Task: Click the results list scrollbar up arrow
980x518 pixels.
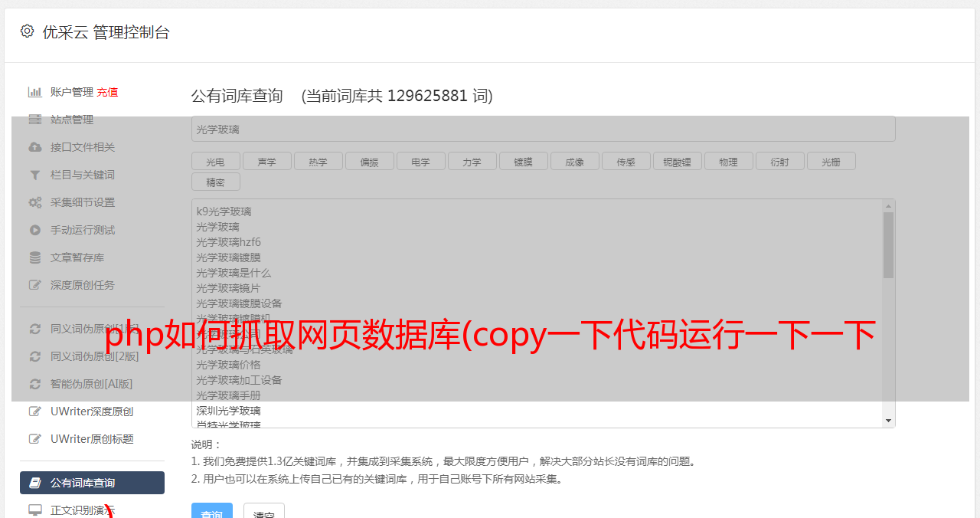Action: [x=888, y=206]
